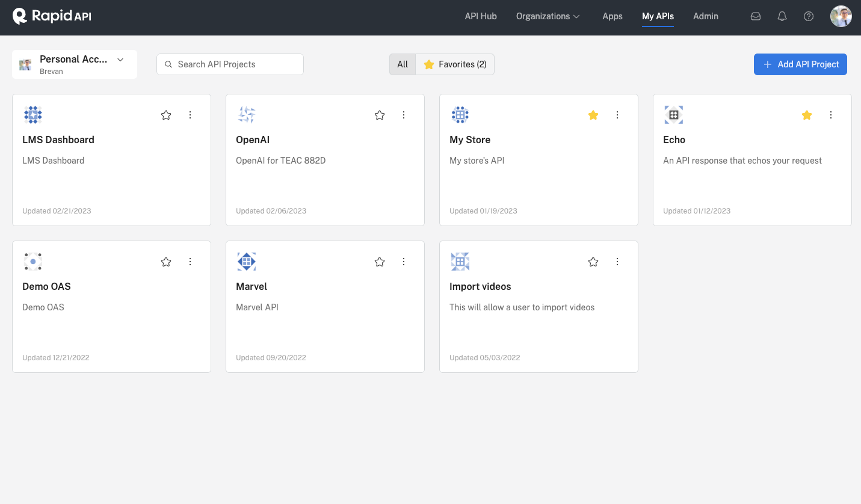Open the Echo project title
The image size is (861, 504).
[674, 140]
